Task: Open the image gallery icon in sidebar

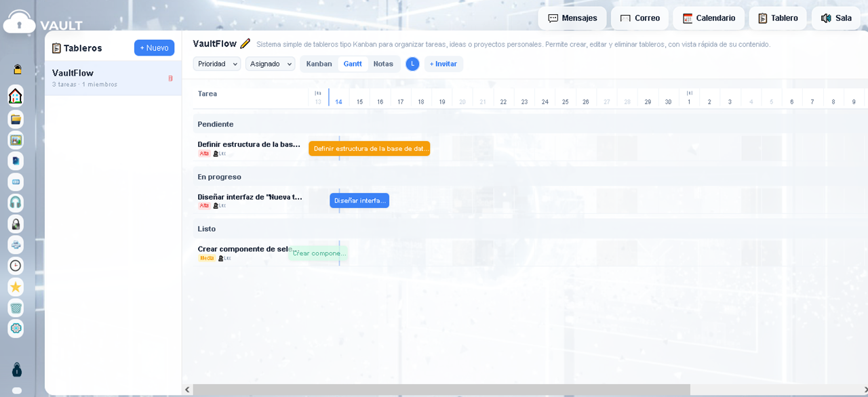Action: [16, 140]
